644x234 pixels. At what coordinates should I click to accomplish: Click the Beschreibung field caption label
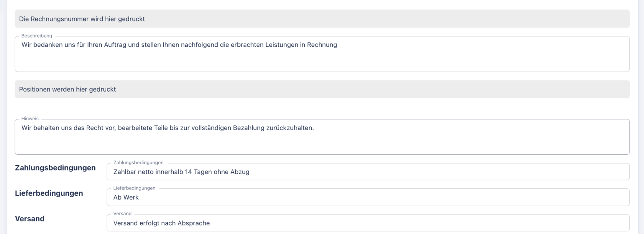[x=37, y=35]
